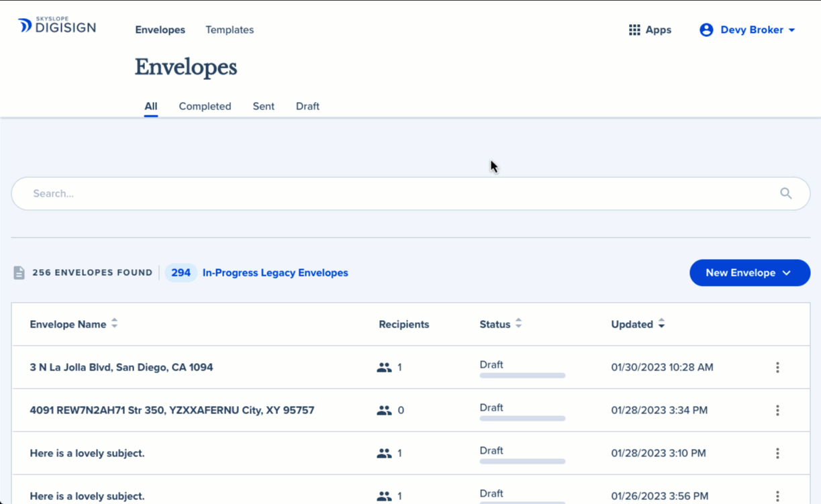The width and height of the screenshot is (821, 504).
Task: Click the Recipients column header
Action: pyautogui.click(x=403, y=324)
